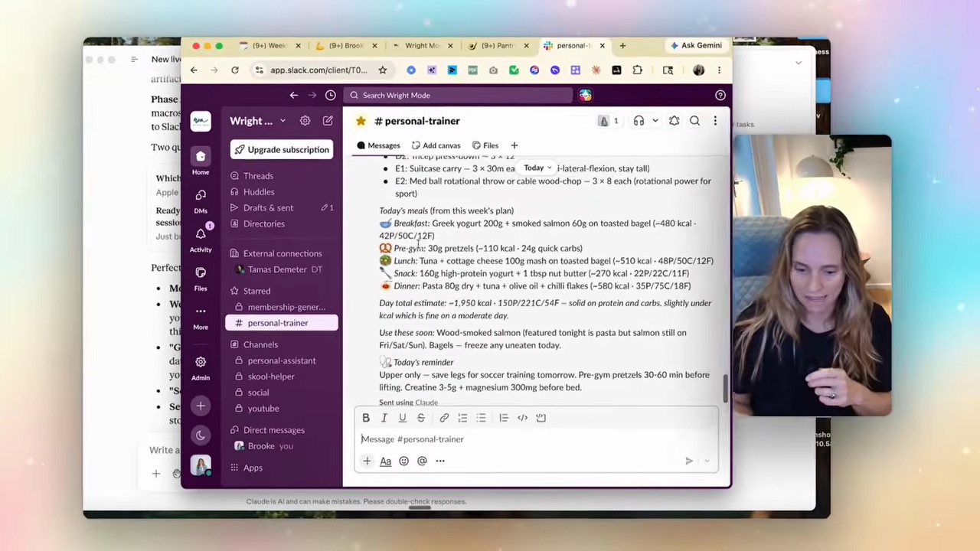Bookmark page with Chrome star icon
Screen dimensions: 980x551
click(x=382, y=70)
